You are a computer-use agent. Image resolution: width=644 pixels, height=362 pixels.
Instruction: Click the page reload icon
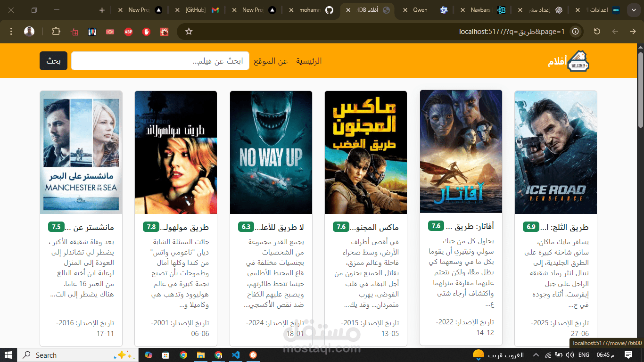pos(596,31)
